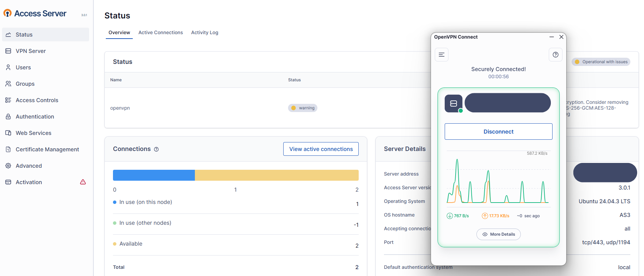Click the 'Total' connections row
The width and height of the screenshot is (644, 276).
click(236, 267)
